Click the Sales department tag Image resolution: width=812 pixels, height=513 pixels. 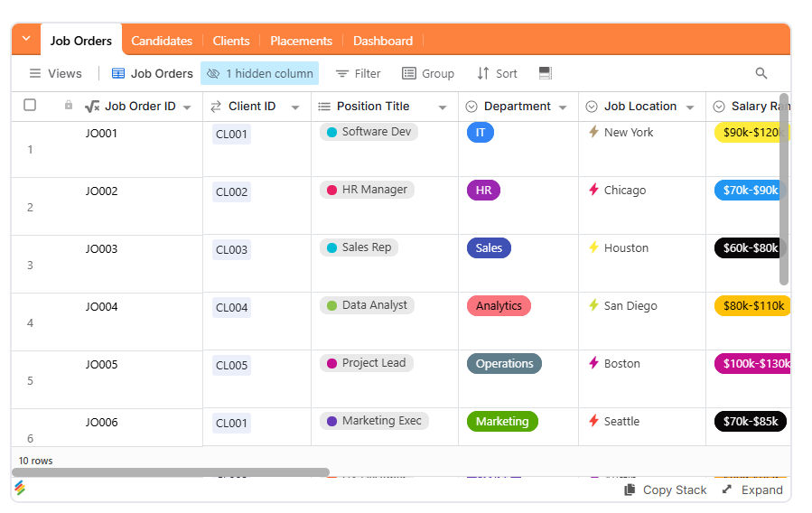489,248
